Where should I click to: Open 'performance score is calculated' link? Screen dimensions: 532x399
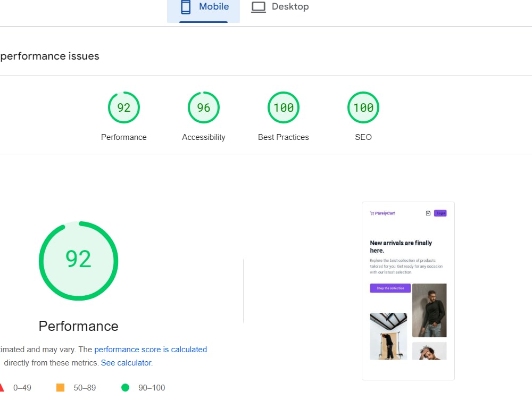pos(151,350)
